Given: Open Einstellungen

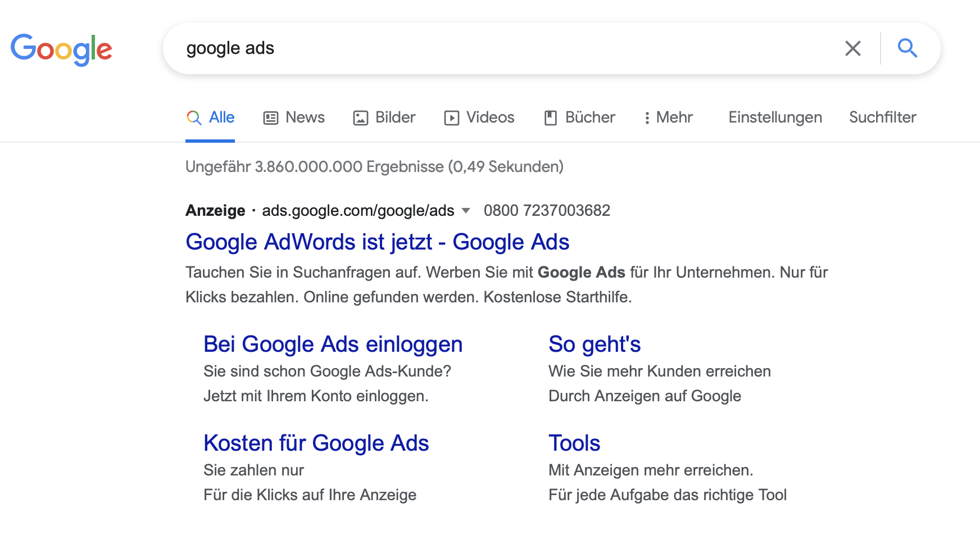Looking at the screenshot, I should tap(775, 117).
